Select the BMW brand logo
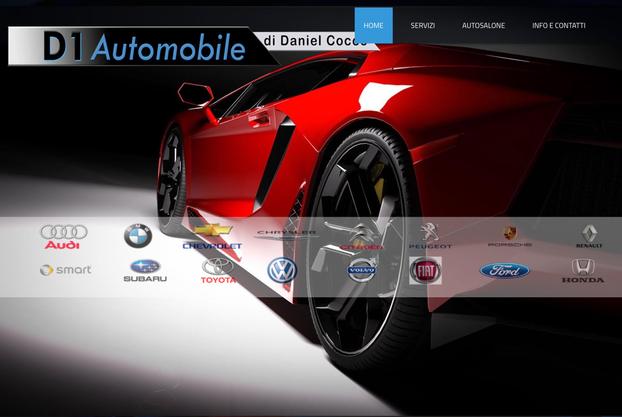Image resolution: width=622 pixels, height=417 pixels. (138, 236)
